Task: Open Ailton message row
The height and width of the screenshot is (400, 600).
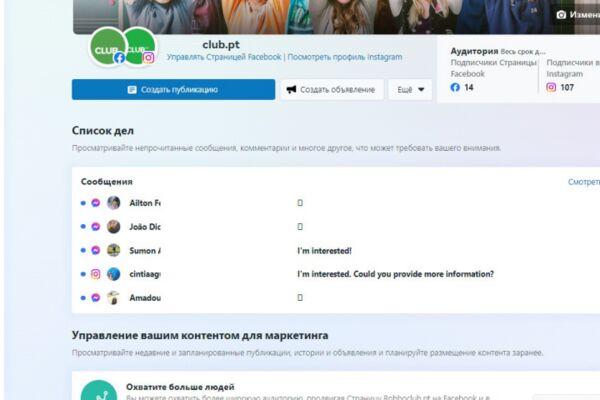Action: pyautogui.click(x=336, y=203)
